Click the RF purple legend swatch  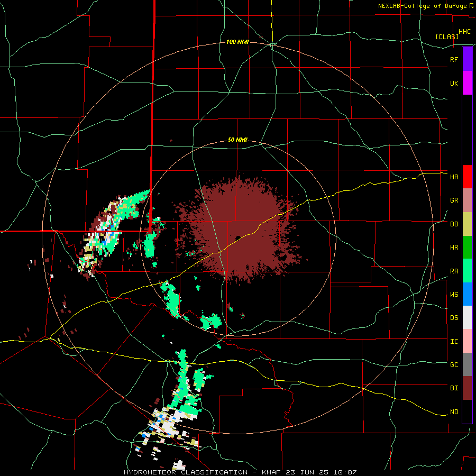point(467,59)
